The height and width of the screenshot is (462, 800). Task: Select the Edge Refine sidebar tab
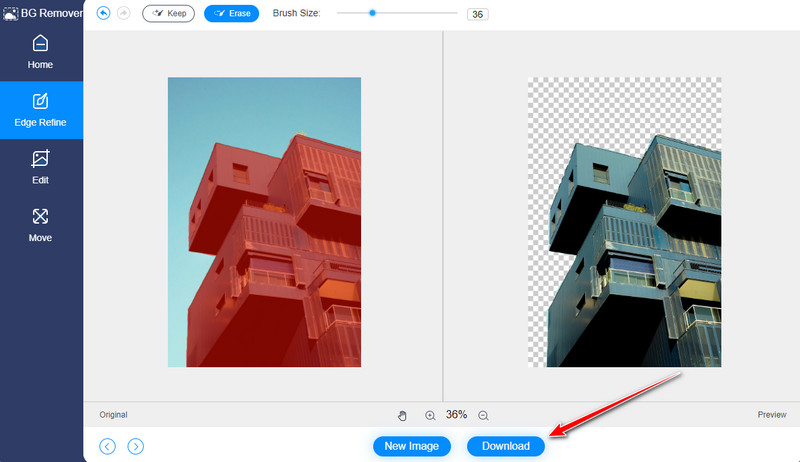point(40,110)
